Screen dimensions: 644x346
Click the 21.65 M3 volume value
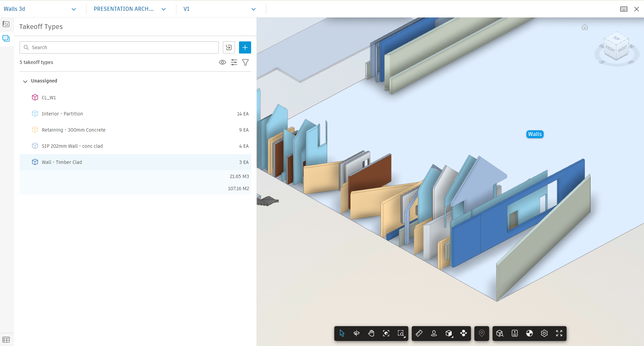pyautogui.click(x=239, y=176)
